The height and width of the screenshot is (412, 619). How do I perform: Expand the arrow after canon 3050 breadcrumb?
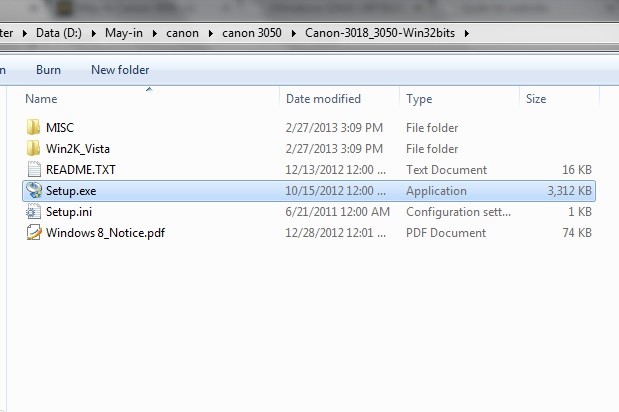pos(293,34)
